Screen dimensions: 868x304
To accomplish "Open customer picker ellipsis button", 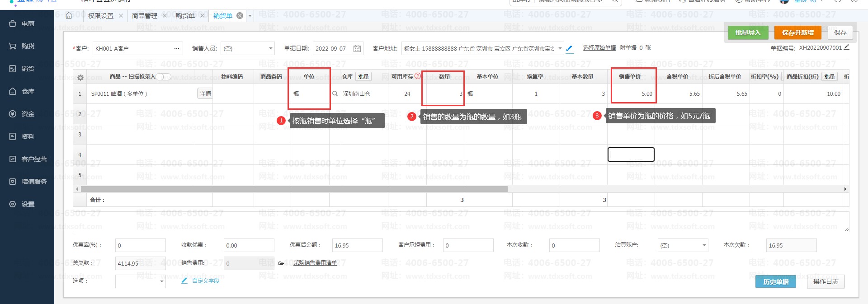I will click(x=176, y=49).
